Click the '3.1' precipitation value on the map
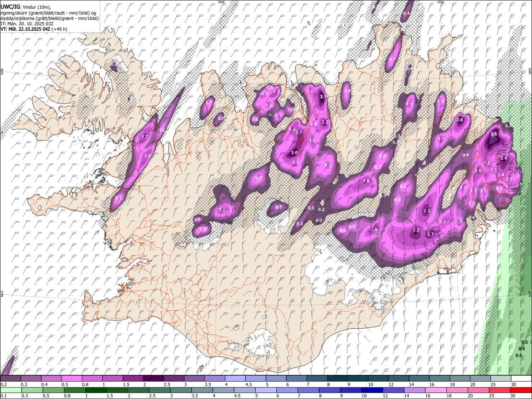The image size is (532, 399). point(323,96)
